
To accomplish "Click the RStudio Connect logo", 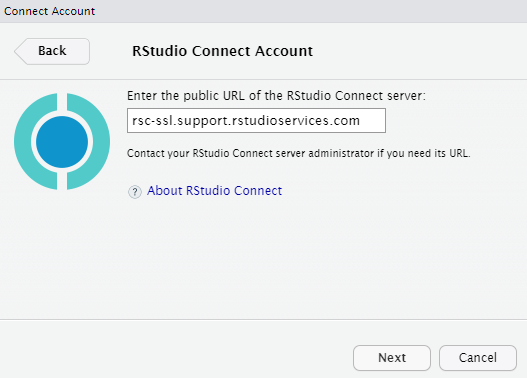I will click(62, 141).
